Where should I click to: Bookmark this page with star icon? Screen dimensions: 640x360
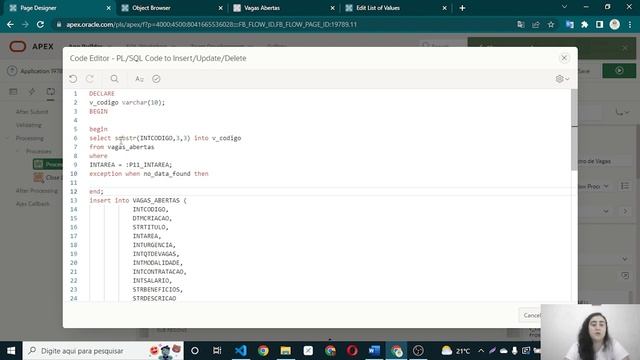(x=551, y=24)
